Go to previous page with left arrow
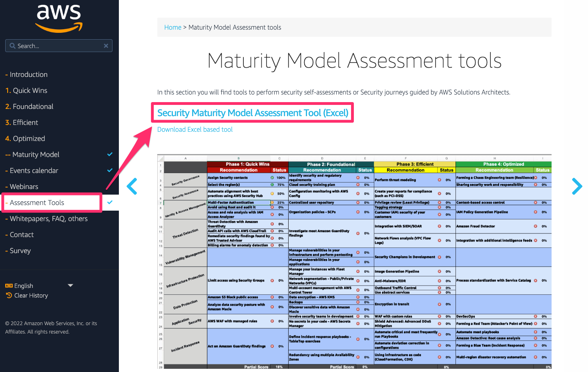Screen dimensions: 588x372 click(x=132, y=186)
